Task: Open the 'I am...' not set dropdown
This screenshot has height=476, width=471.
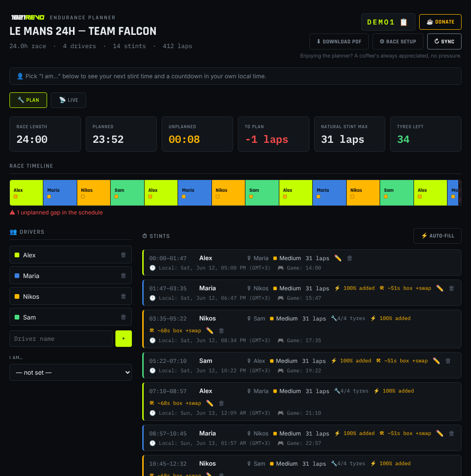Action: click(70, 372)
